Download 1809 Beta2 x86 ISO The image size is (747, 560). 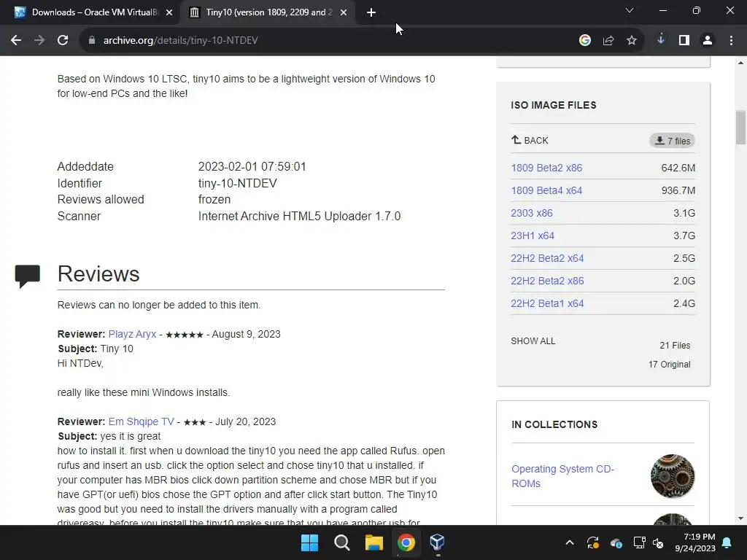546,168
